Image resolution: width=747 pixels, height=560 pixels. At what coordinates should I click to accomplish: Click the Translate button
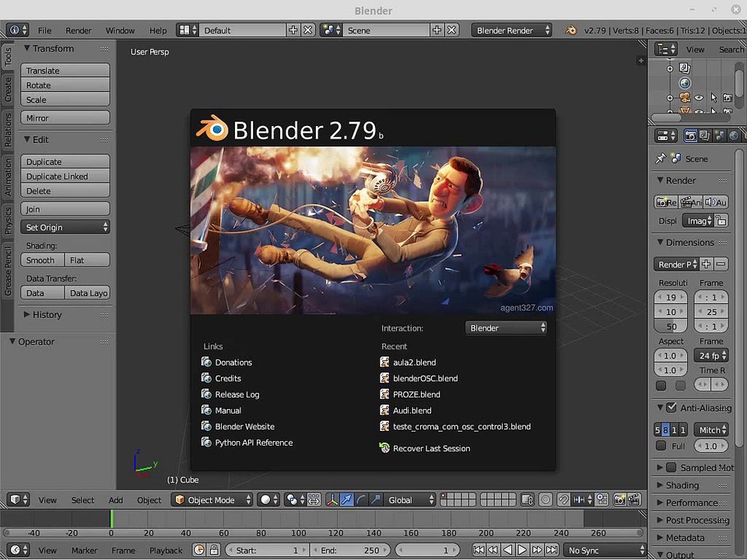(x=65, y=71)
